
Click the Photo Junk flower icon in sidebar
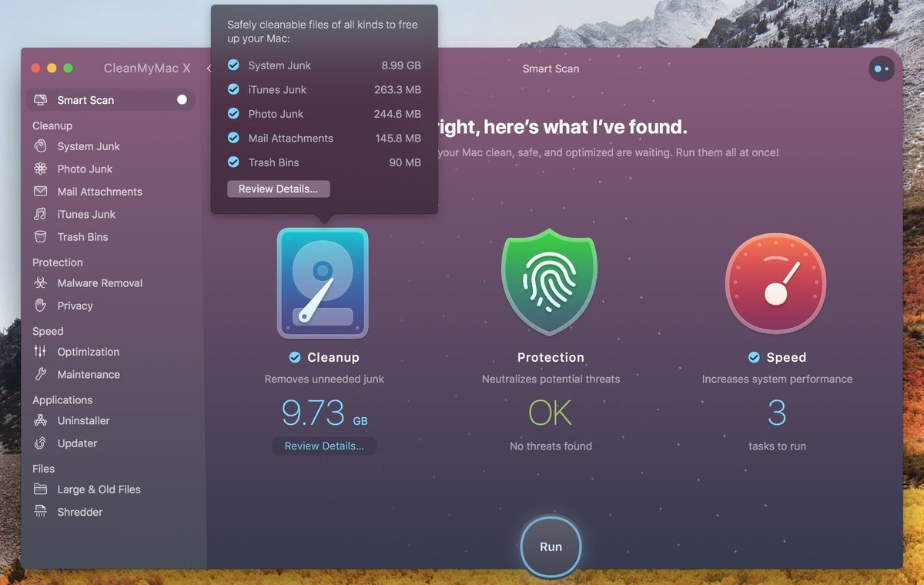click(x=41, y=169)
